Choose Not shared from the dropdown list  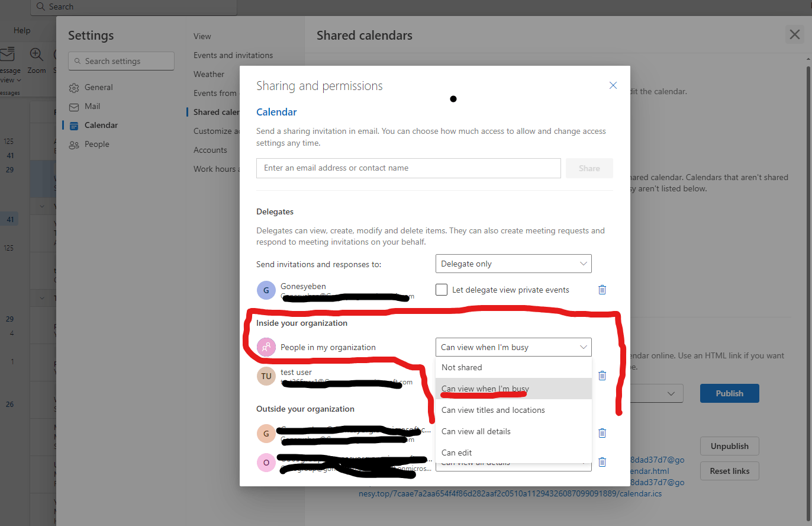[513, 367]
